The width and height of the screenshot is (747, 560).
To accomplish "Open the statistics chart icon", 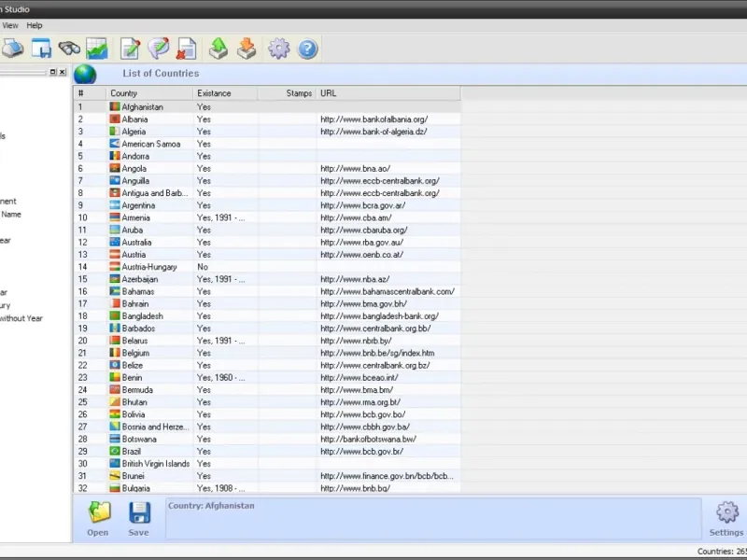I will 97,49.
